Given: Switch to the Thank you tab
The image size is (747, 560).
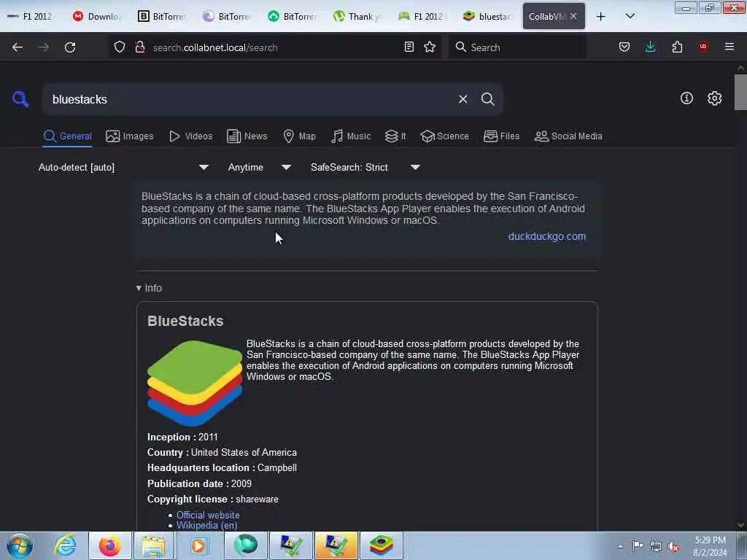Looking at the screenshot, I should tap(357, 16).
